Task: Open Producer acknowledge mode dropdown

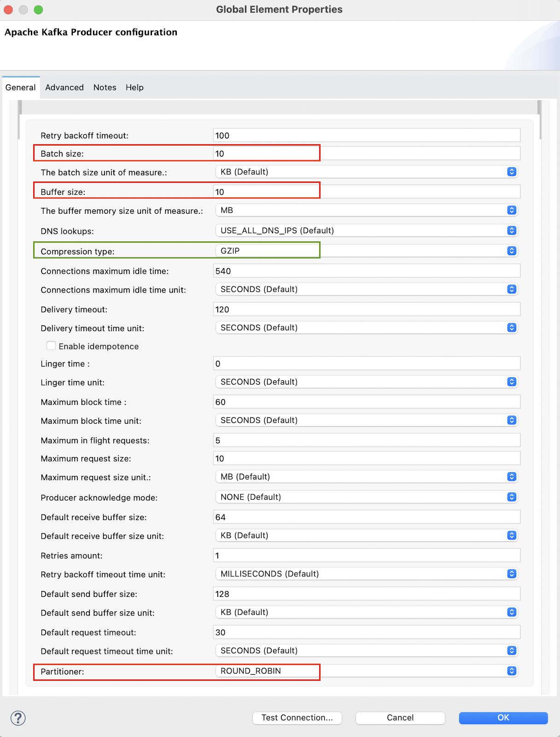Action: pyautogui.click(x=367, y=497)
